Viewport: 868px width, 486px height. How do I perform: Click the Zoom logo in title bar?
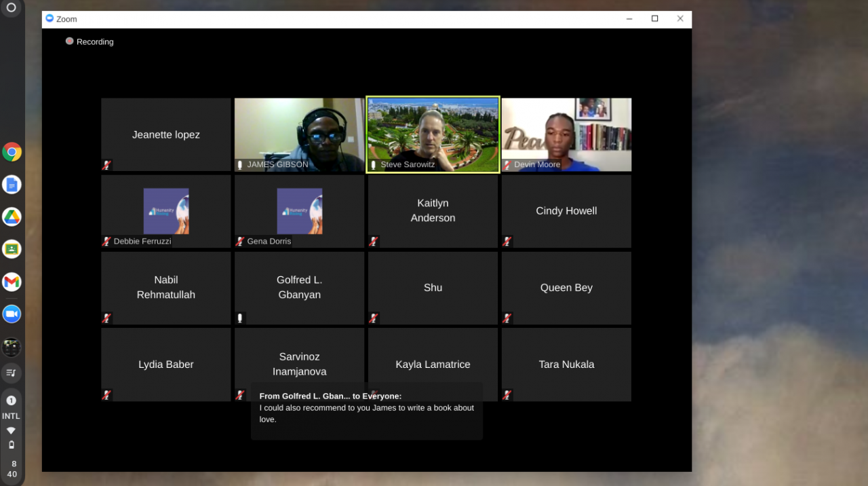[x=50, y=18]
